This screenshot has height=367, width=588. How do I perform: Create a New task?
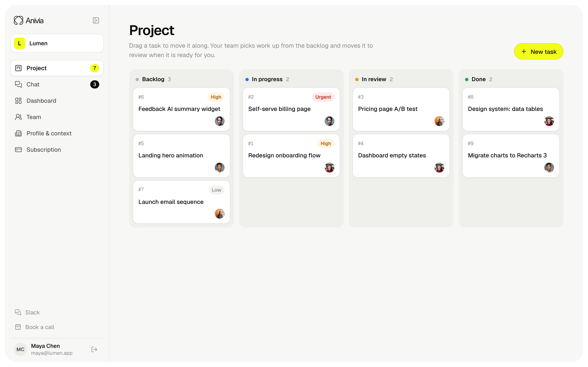[x=538, y=51]
